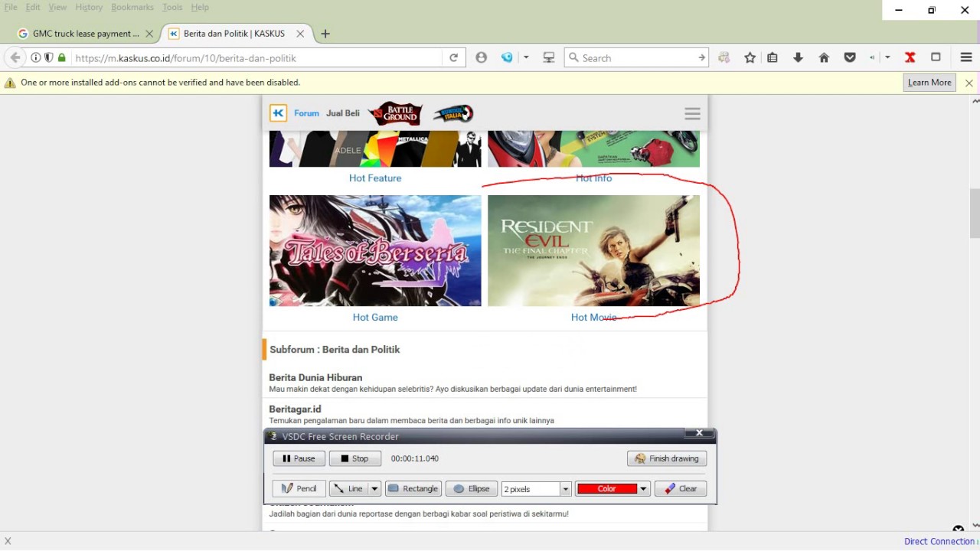Click the search go arrow
Viewport: 980px width, 551px height.
point(701,57)
